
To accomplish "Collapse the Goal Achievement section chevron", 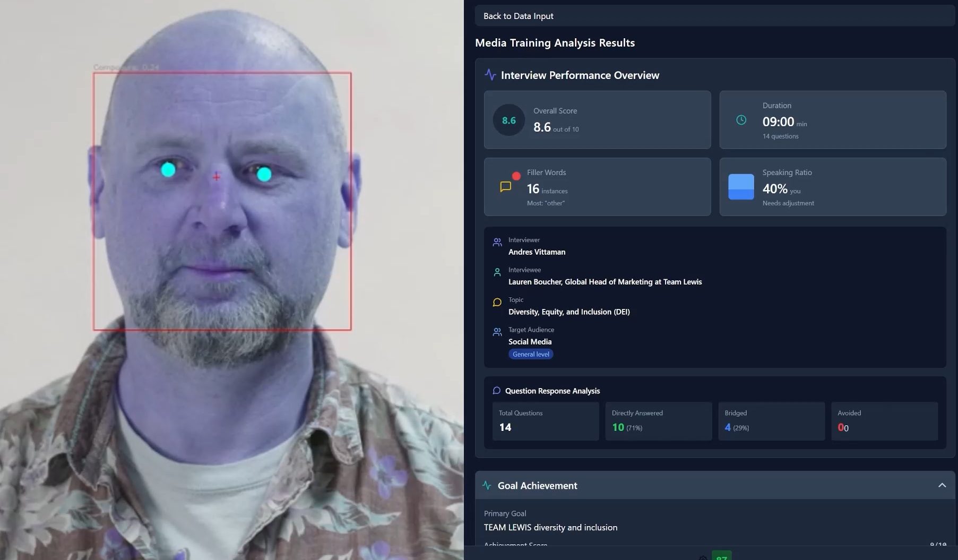I will (x=942, y=485).
